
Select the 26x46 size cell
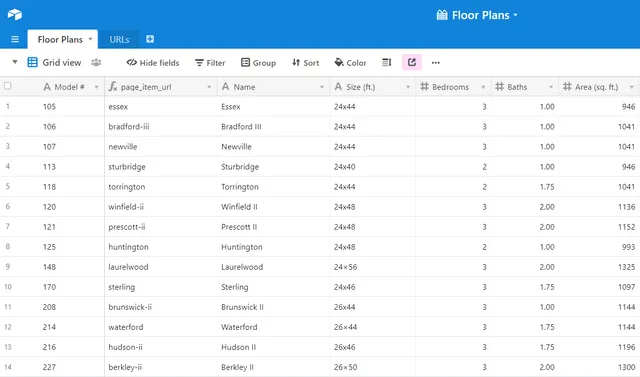tap(373, 347)
